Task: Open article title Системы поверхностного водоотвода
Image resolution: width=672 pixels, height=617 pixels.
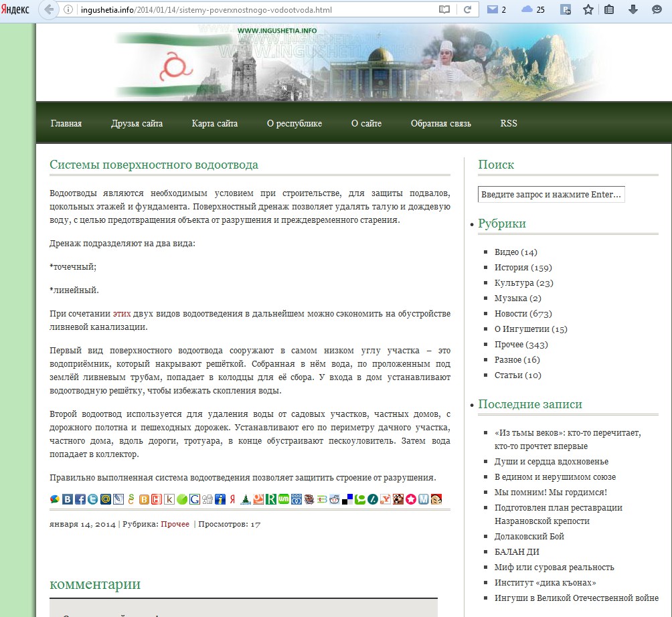Action: point(154,165)
